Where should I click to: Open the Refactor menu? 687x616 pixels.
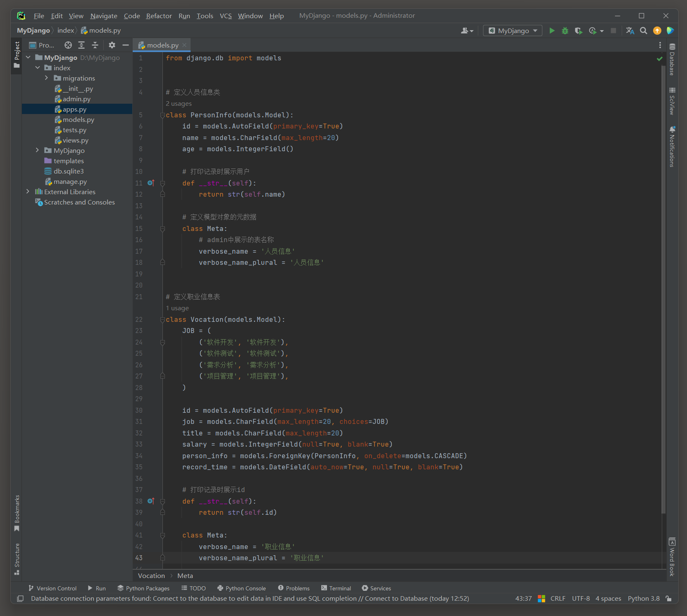(x=159, y=16)
